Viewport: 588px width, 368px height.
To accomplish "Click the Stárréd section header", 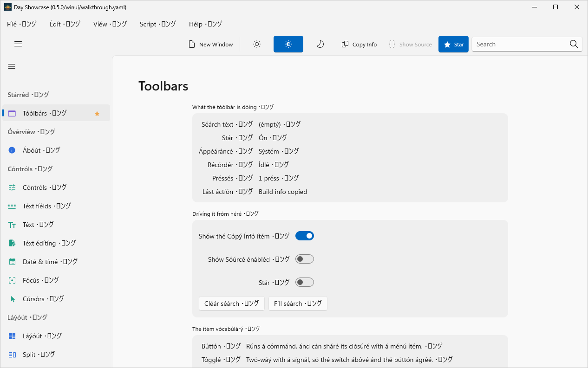I will 28,95.
